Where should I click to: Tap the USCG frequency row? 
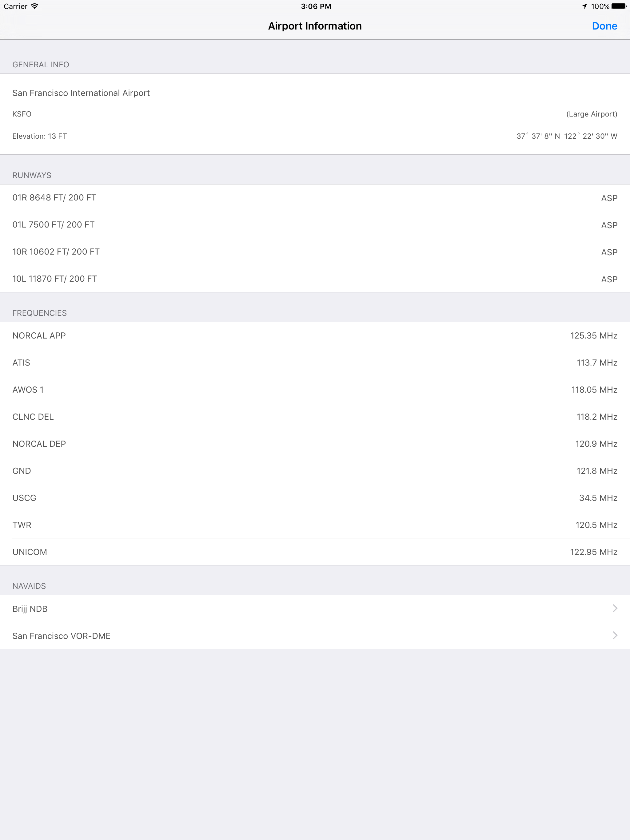(x=315, y=498)
